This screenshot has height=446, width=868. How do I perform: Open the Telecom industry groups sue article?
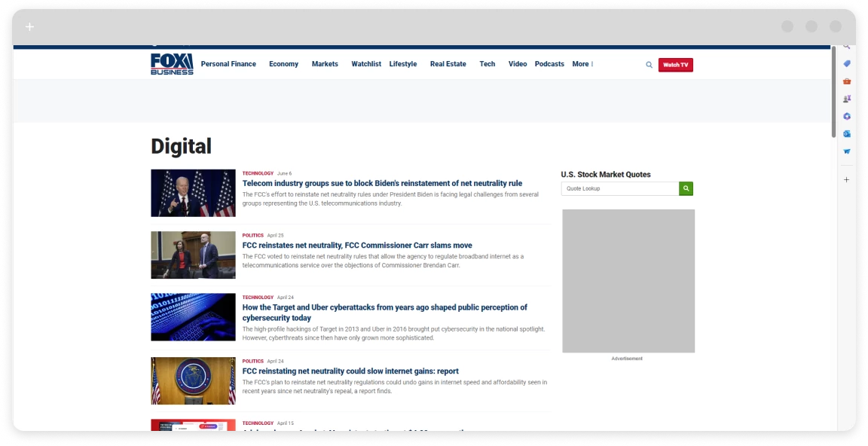382,183
